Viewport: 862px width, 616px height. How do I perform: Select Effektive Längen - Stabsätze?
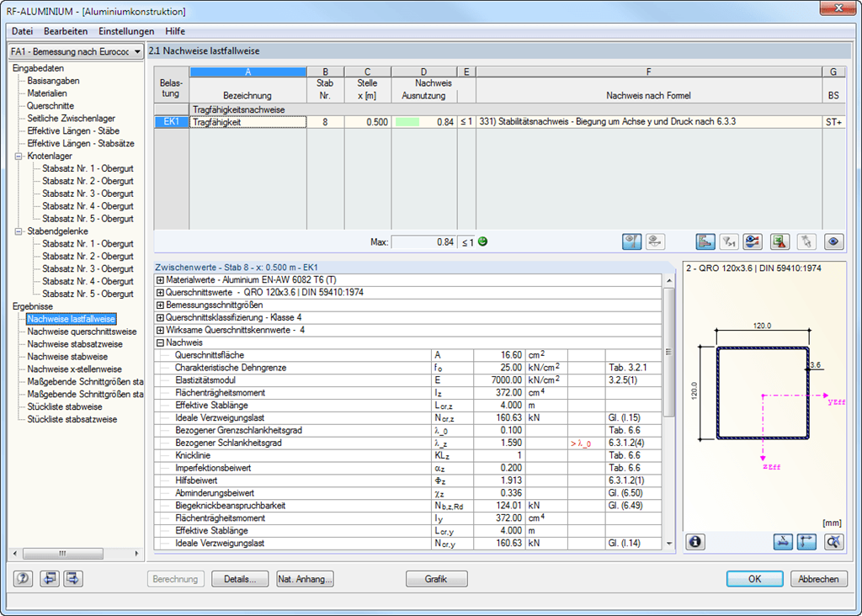tap(80, 143)
